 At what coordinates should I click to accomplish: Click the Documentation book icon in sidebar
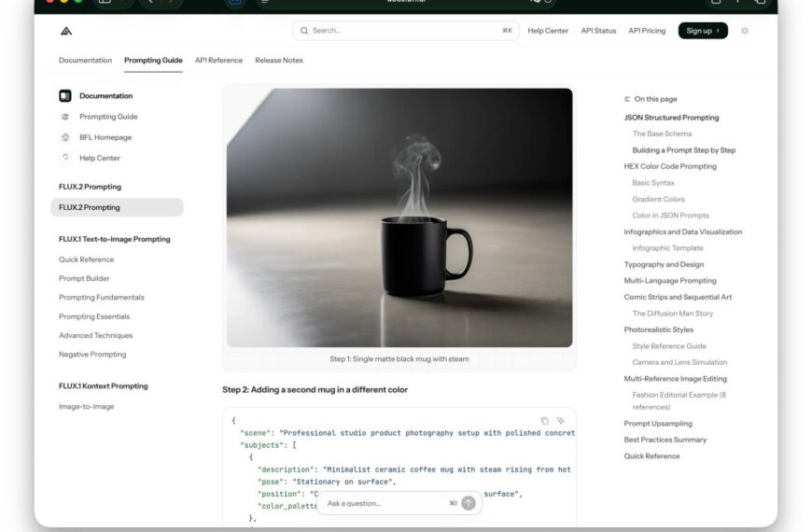click(65, 96)
